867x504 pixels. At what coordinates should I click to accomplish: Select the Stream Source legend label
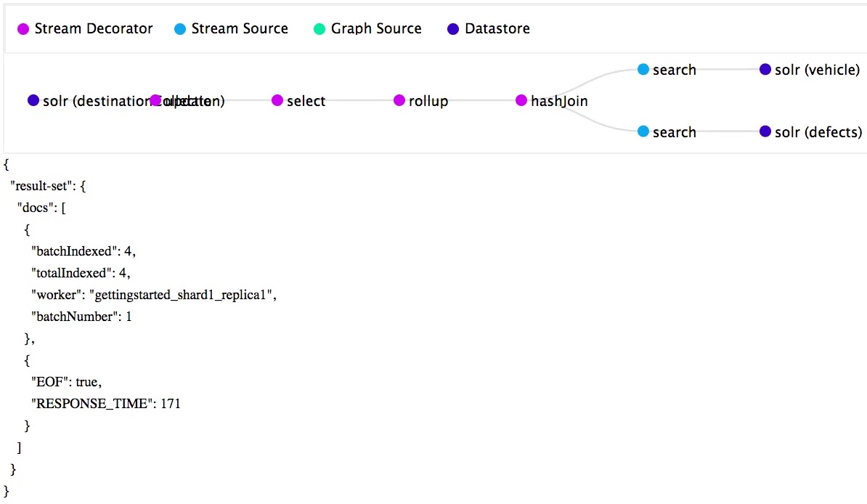pos(240,29)
